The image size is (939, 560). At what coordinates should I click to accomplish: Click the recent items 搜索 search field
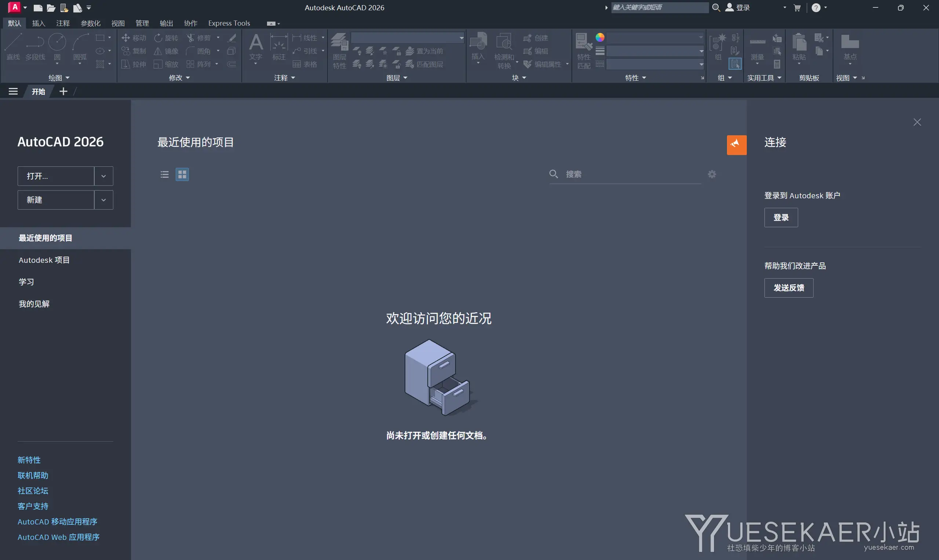tap(625, 174)
